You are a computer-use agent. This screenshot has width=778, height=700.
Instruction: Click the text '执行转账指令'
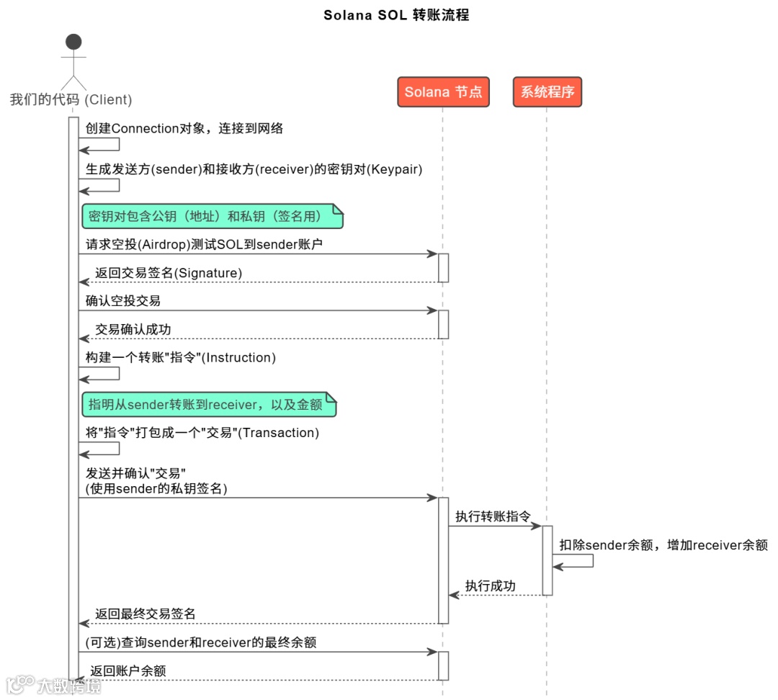coord(493,516)
